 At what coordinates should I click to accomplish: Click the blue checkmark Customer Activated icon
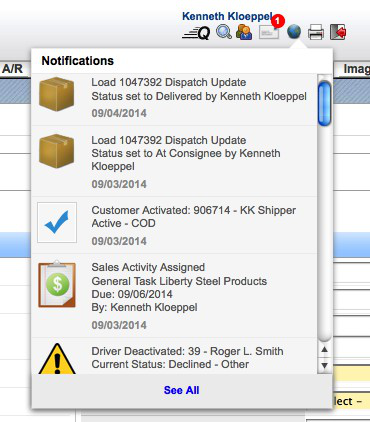coord(57,222)
